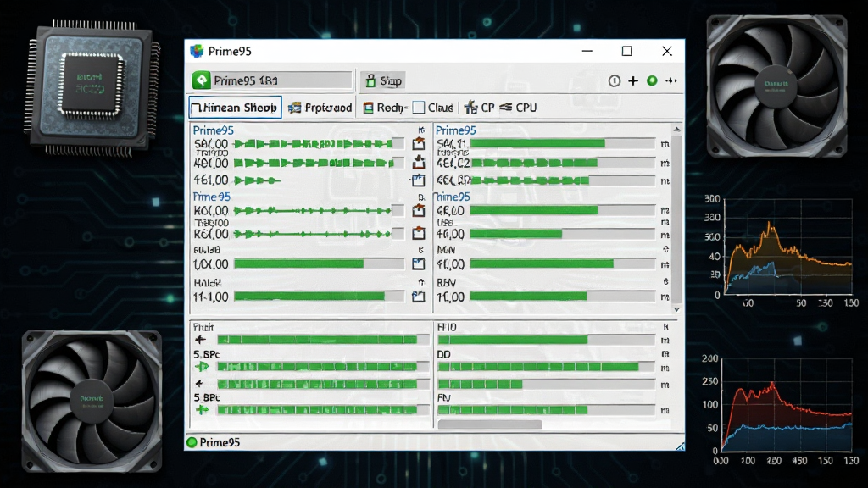Click the progress bar under the RBV label
Screen dimensions: 868x488
point(563,297)
